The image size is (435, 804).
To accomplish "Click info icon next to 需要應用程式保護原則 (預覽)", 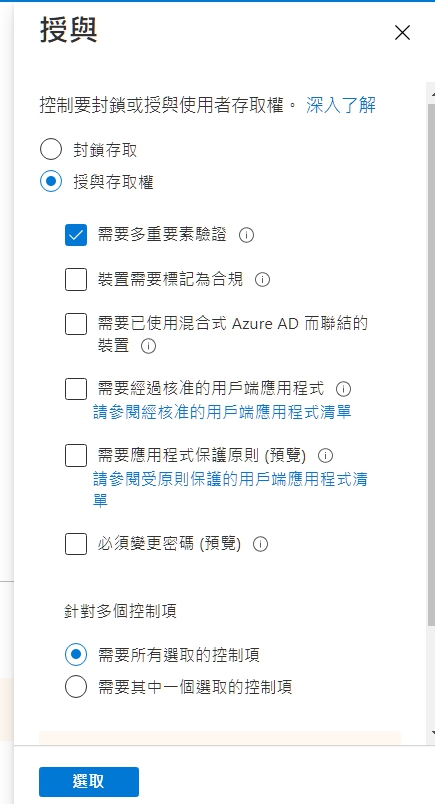I will pyautogui.click(x=326, y=455).
